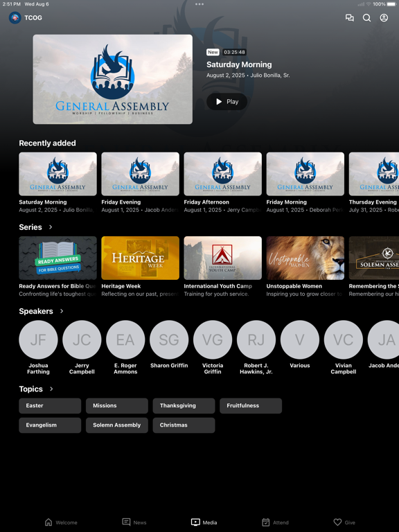
Task: Switch to the News tab
Action: coord(134,522)
